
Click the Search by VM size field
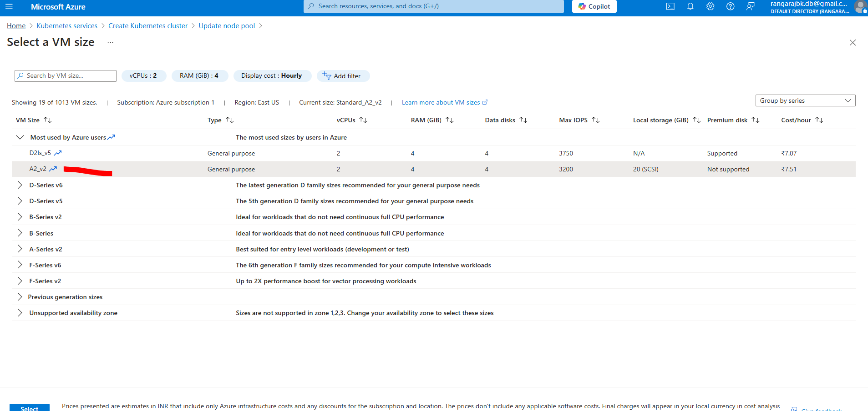tap(65, 75)
